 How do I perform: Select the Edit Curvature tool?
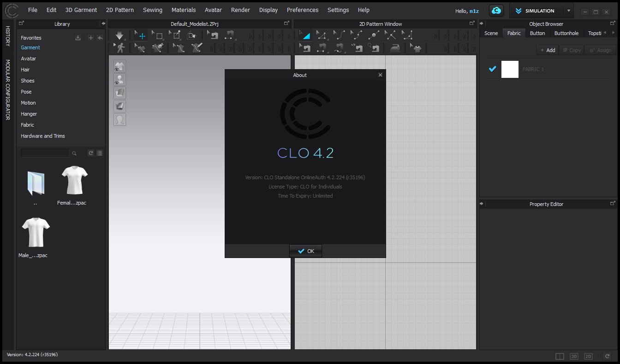[339, 35]
